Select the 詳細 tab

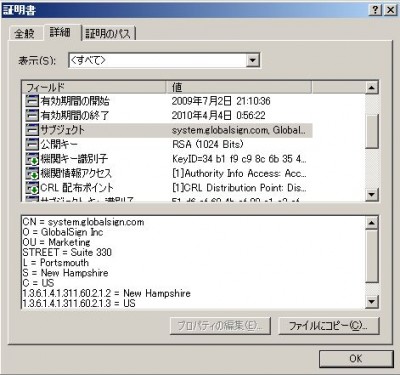[x=60, y=32]
